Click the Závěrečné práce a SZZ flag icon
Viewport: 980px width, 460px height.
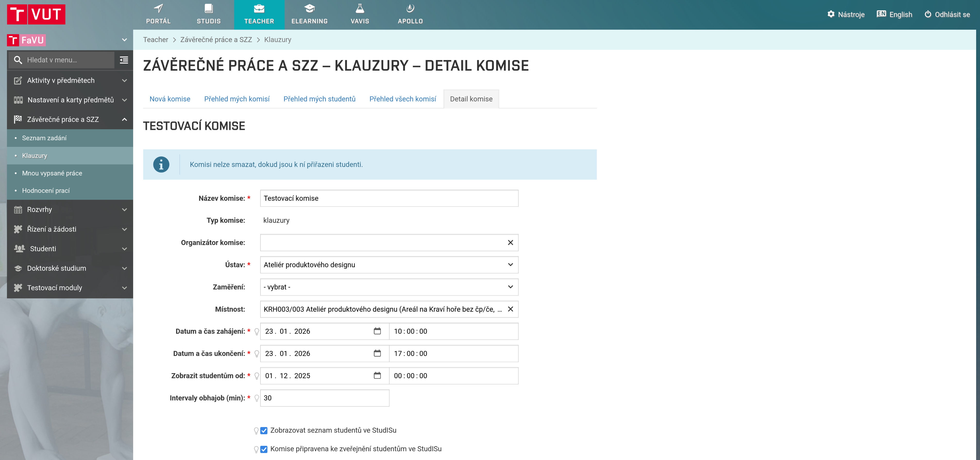pos(18,119)
